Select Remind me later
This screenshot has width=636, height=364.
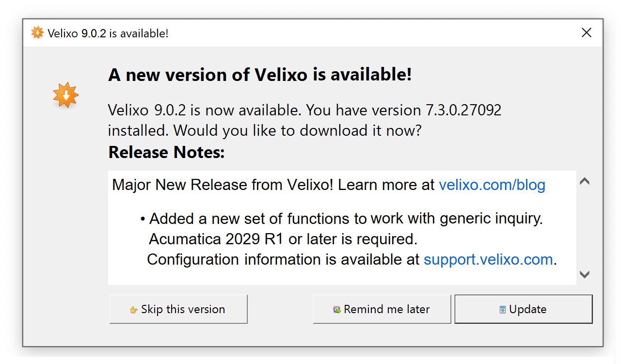[382, 309]
